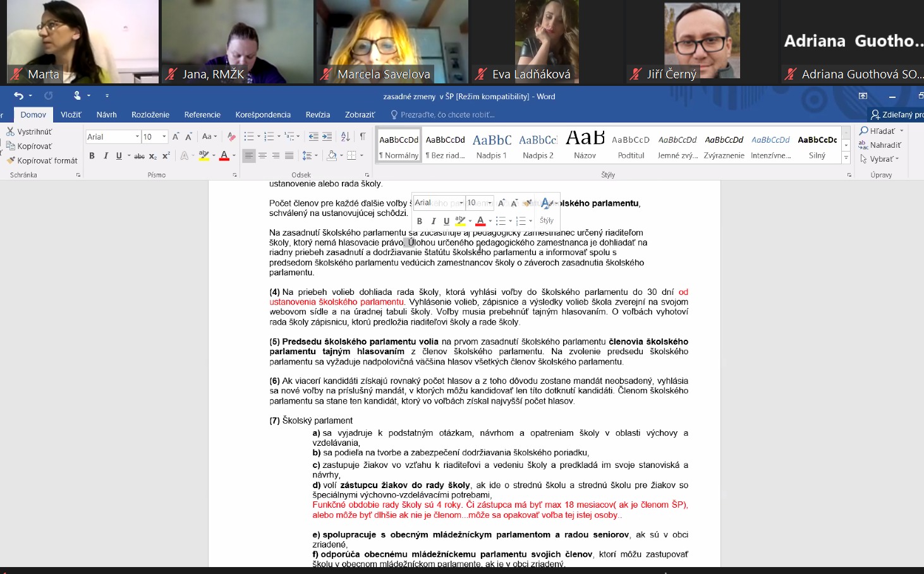Apply red font color in ribbon
Viewport: 924px width, 574px height.
[x=224, y=155]
